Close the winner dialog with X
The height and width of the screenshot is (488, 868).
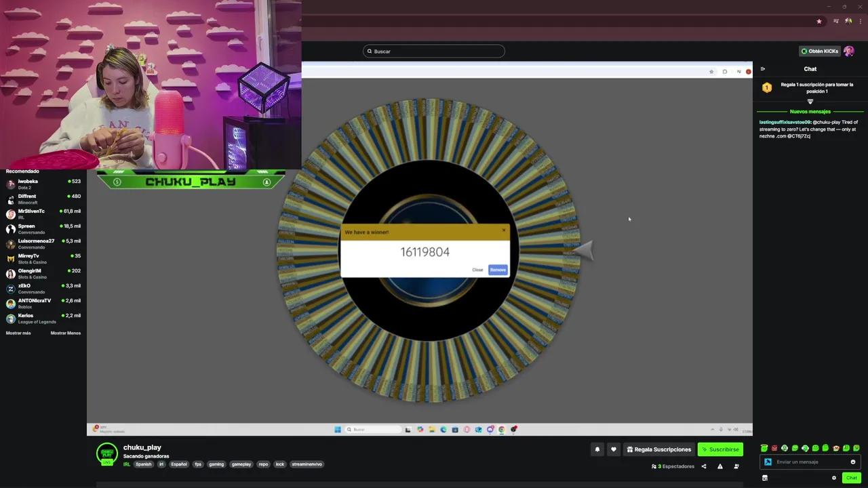point(504,230)
